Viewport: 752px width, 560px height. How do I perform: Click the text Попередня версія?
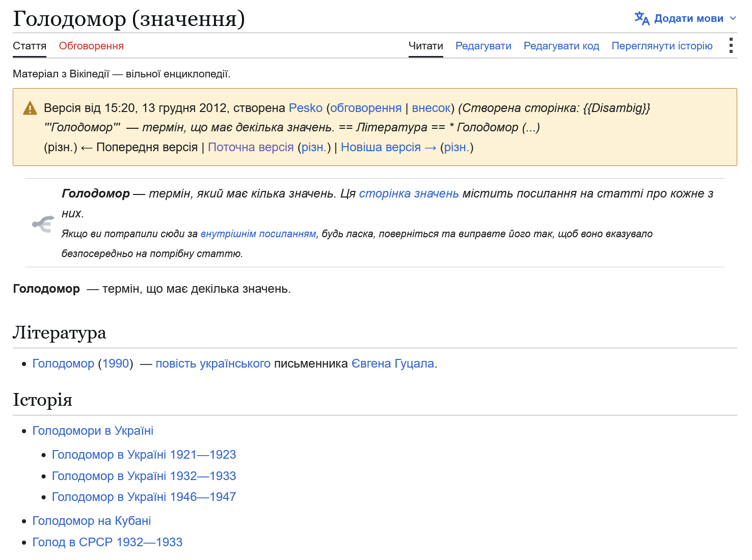coord(147,147)
